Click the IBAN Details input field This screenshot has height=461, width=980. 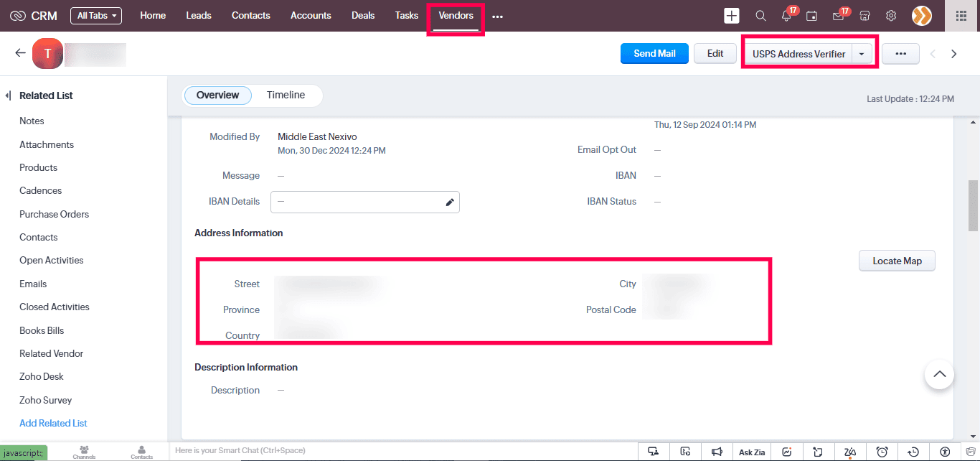pos(365,202)
